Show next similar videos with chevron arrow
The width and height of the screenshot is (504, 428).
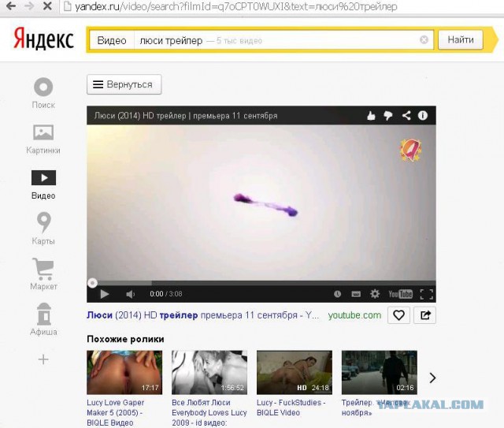(432, 378)
